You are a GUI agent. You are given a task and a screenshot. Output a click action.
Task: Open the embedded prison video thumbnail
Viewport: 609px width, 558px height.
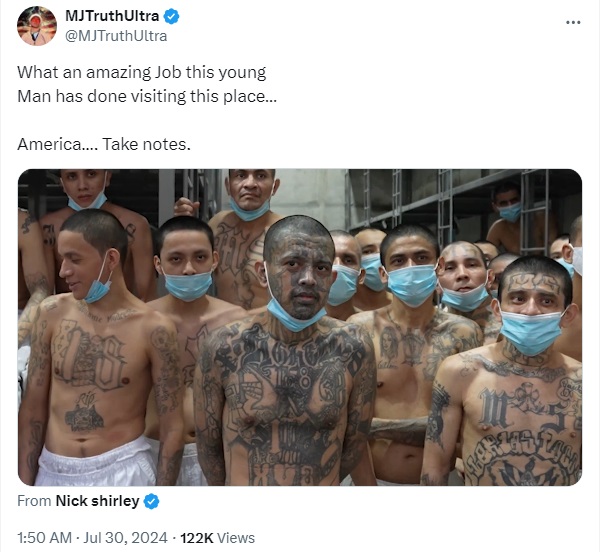300,327
